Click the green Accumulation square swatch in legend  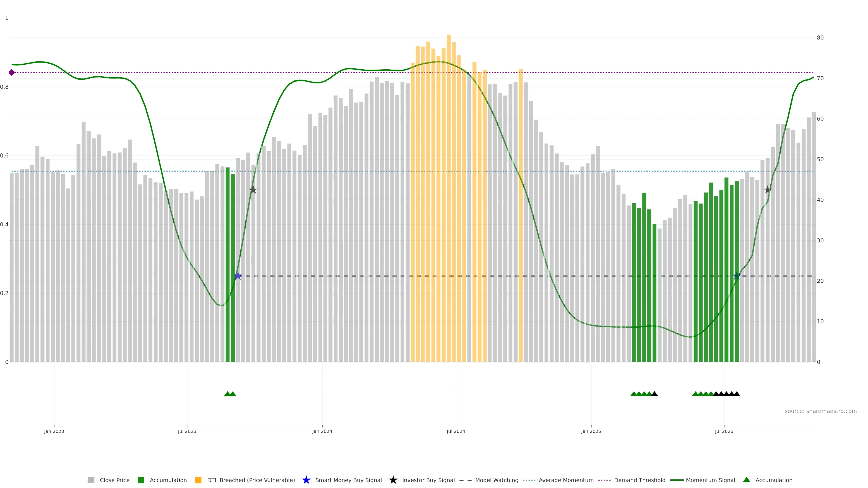pos(141,480)
